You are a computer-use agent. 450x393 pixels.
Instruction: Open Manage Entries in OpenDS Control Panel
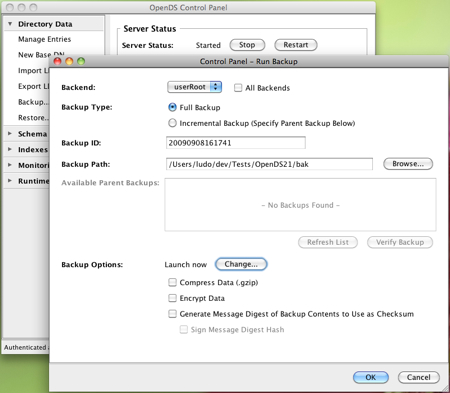[45, 39]
